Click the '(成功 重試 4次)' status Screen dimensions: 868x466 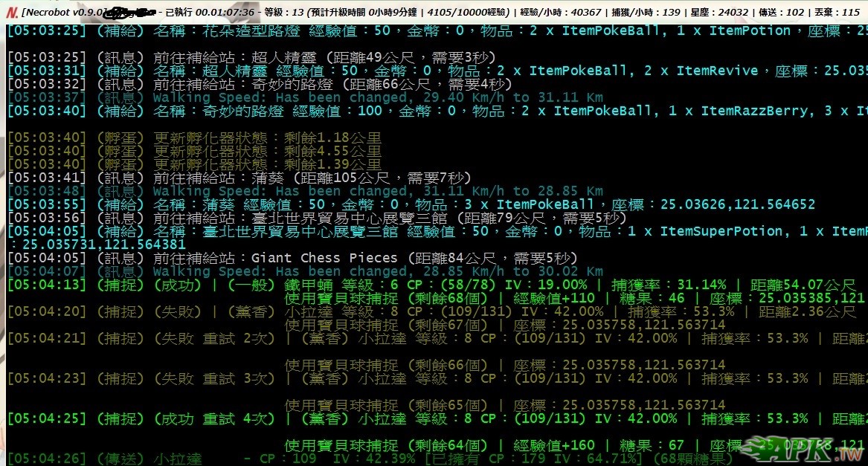coord(214,418)
